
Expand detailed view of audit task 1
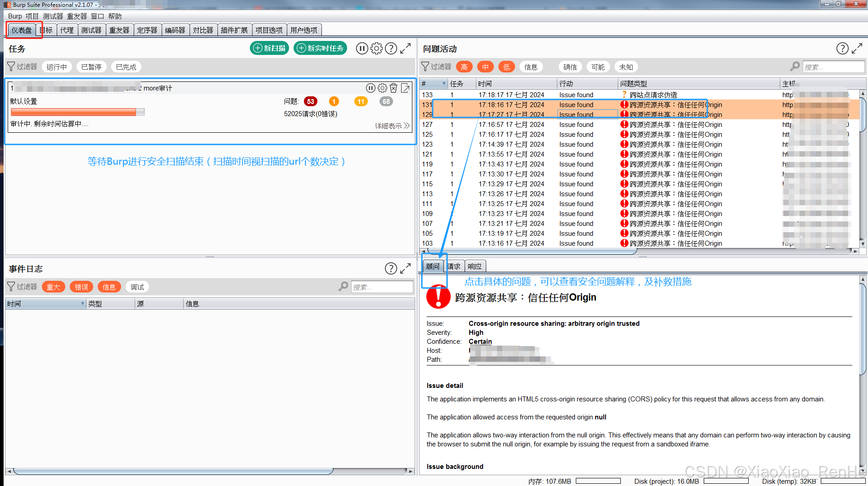click(x=392, y=126)
